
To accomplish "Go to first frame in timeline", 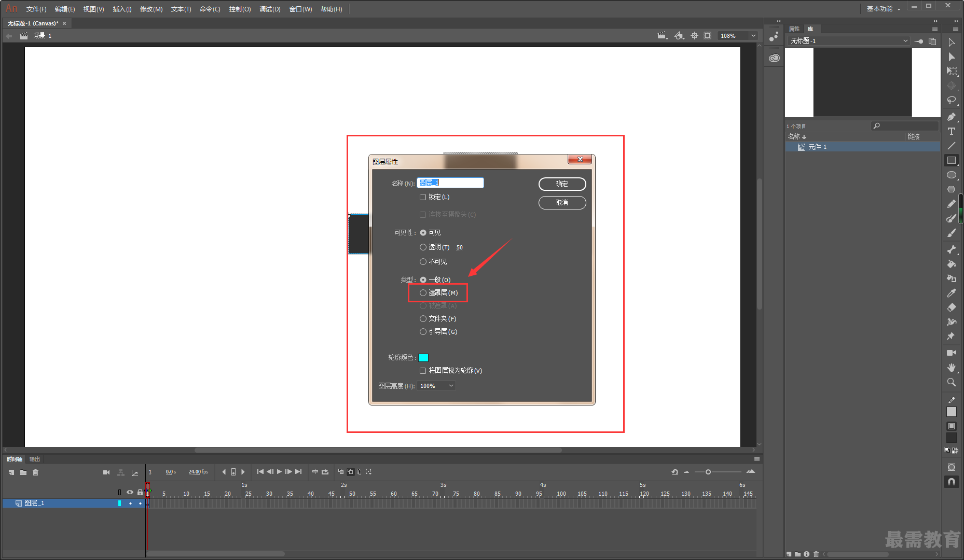I will pos(260,472).
